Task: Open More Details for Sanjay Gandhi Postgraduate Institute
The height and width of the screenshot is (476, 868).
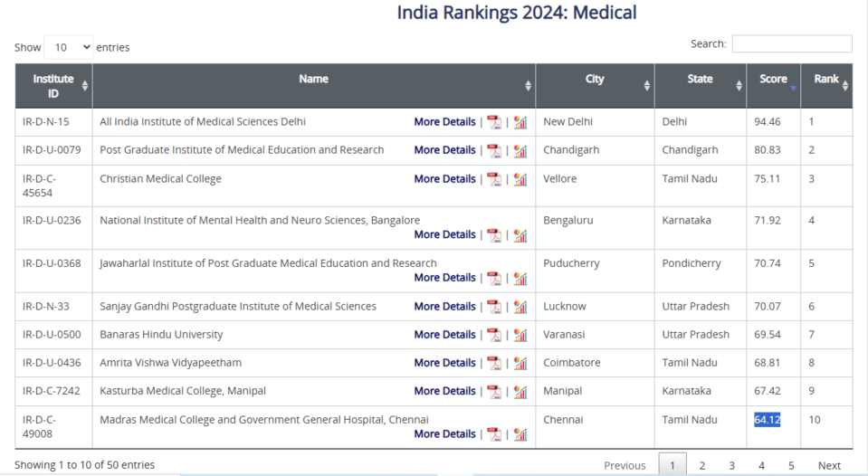Action: 445,306
